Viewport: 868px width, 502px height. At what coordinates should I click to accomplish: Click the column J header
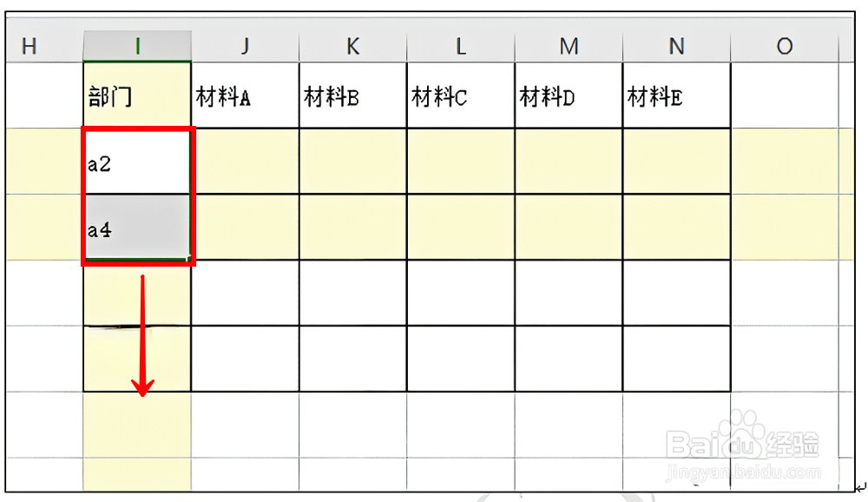(x=246, y=46)
